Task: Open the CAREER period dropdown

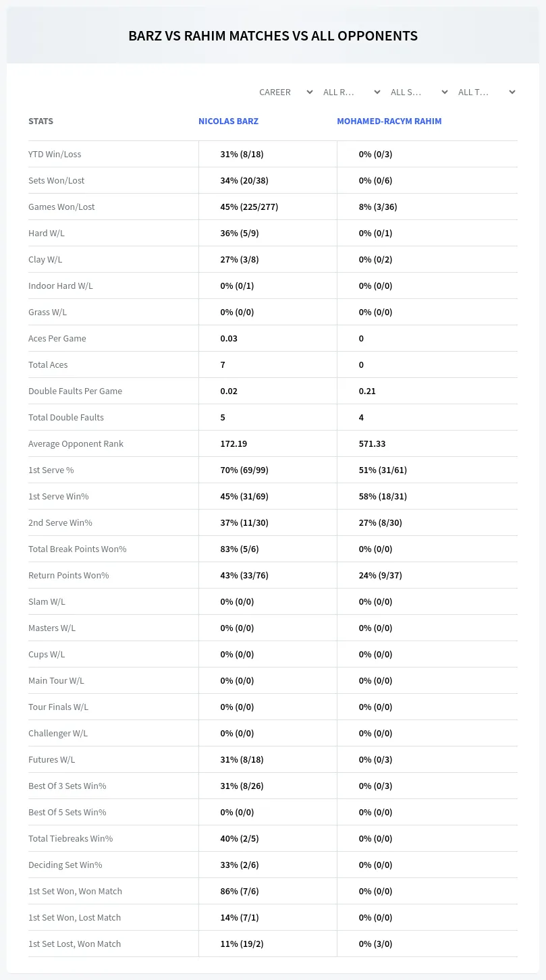Action: (285, 92)
